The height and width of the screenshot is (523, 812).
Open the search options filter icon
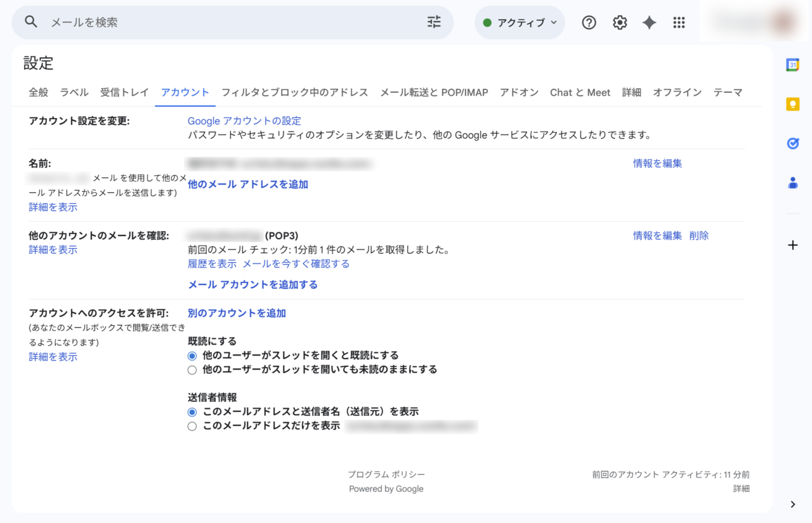pos(434,22)
